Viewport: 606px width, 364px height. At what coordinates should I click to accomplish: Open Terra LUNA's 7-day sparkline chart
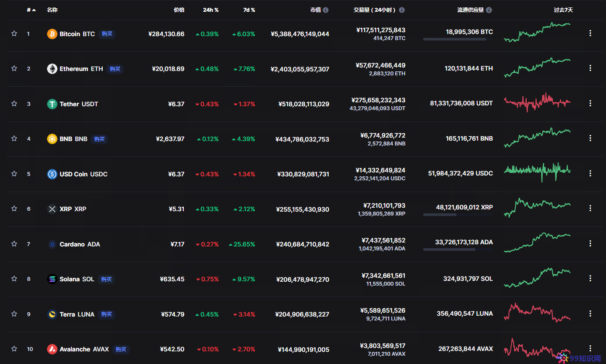coord(537,313)
